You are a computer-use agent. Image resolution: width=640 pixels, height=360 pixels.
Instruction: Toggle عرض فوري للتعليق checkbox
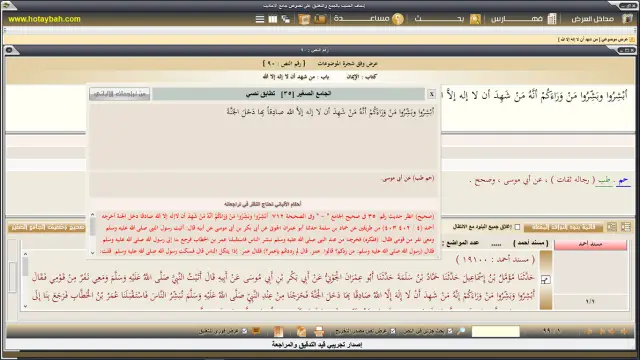244,331
